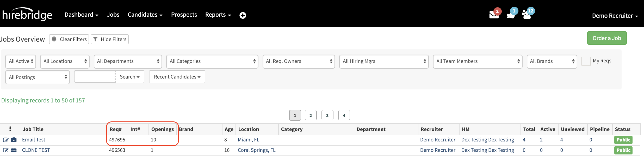The image size is (644, 156).
Task: Toggle the My Reqs checkbox
Action: coord(586,61)
